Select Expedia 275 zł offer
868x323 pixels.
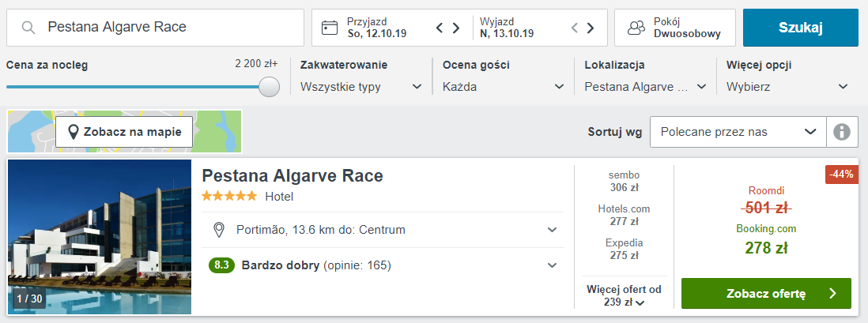click(x=624, y=249)
